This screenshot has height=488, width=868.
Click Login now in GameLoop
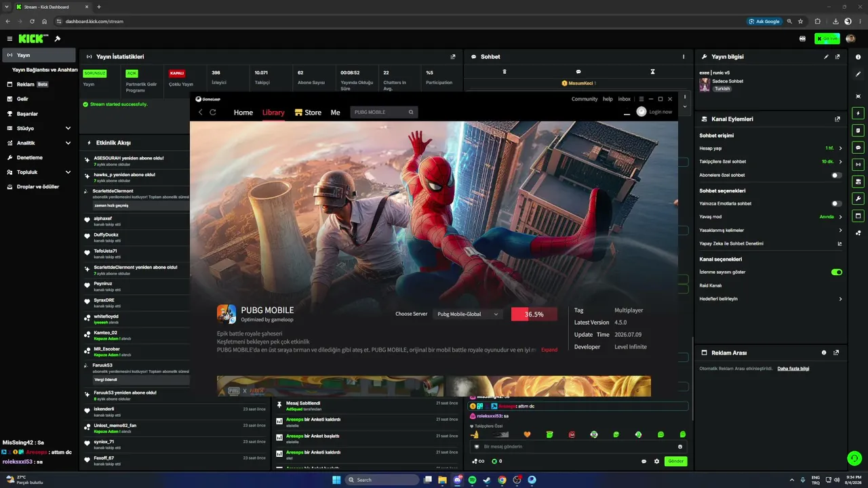coord(660,112)
